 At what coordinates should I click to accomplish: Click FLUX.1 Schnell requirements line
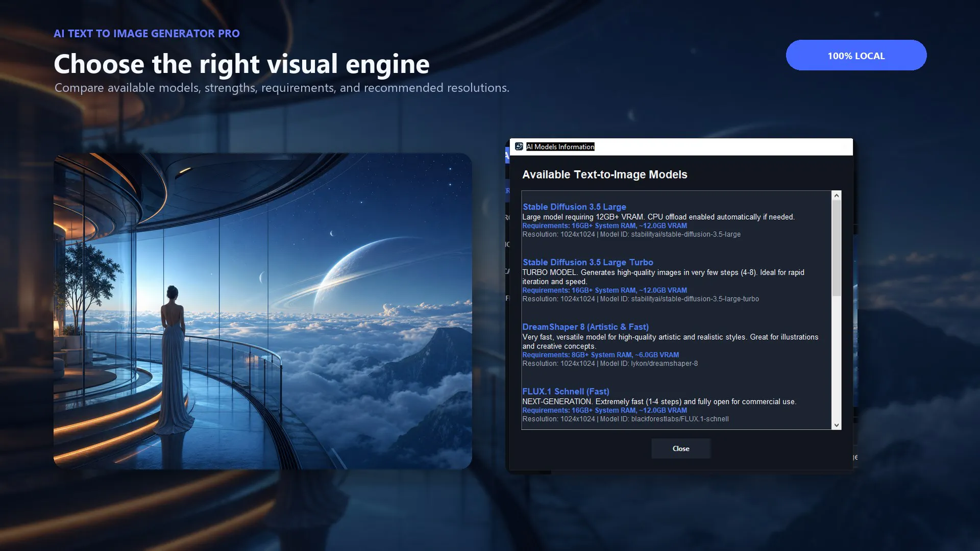click(x=604, y=410)
